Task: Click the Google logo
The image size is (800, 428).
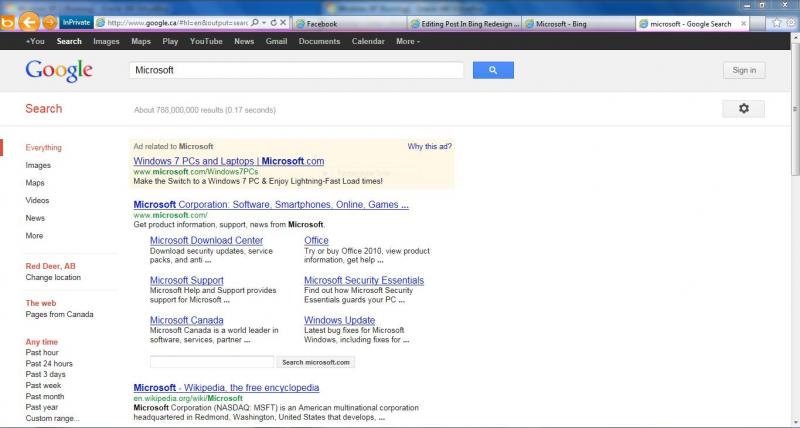Action: pyautogui.click(x=59, y=70)
